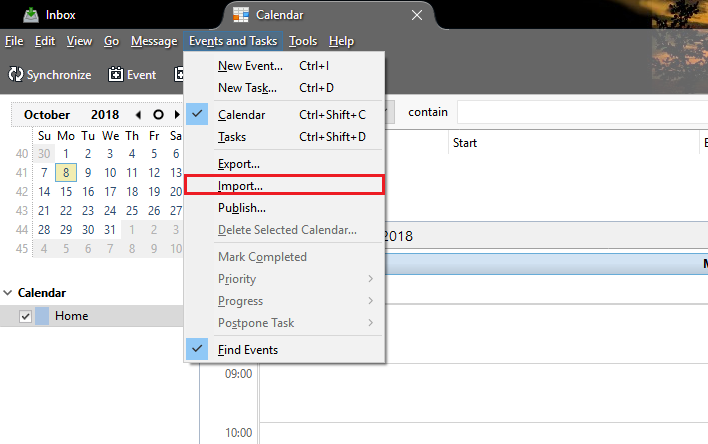Go to next month arrow

(x=177, y=115)
